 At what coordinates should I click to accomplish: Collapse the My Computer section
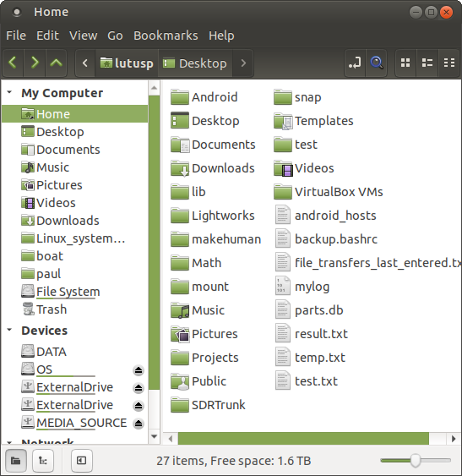pos(9,92)
